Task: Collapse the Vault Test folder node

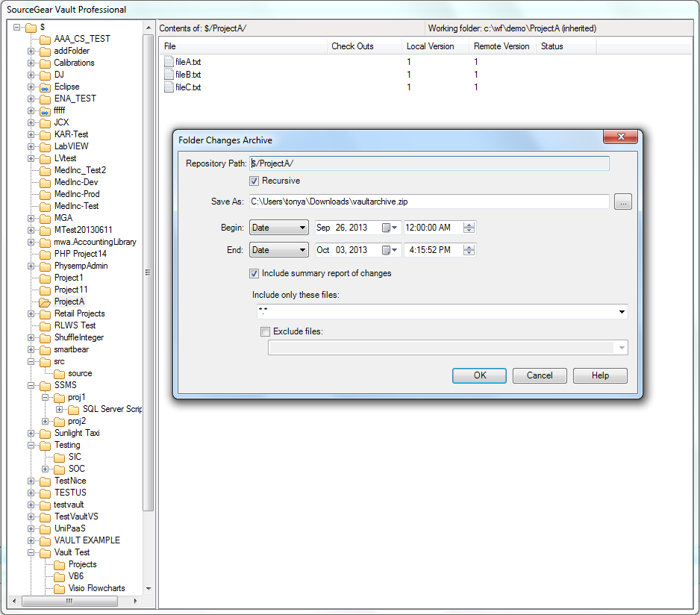Action: (x=31, y=552)
